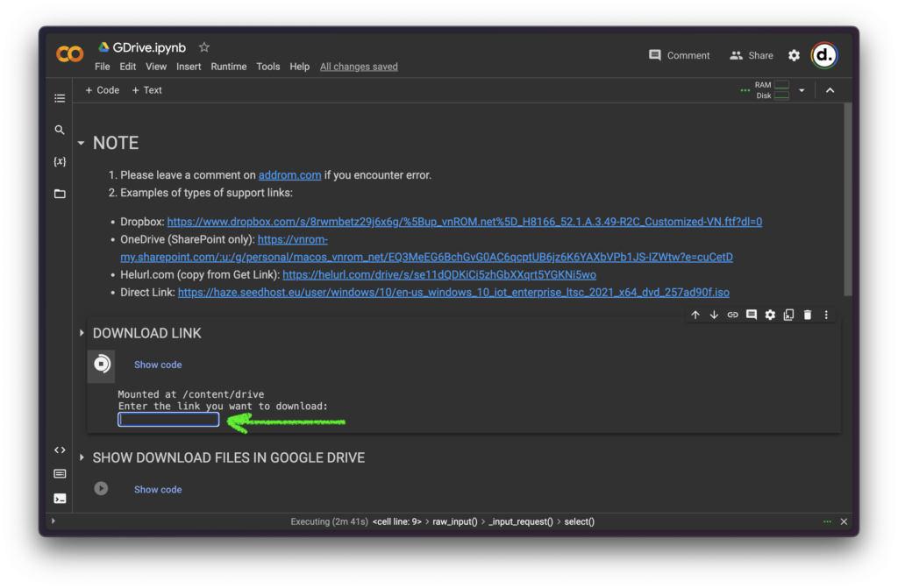Click the NOTE heading text
This screenshot has height=588, width=898.
pos(116,143)
